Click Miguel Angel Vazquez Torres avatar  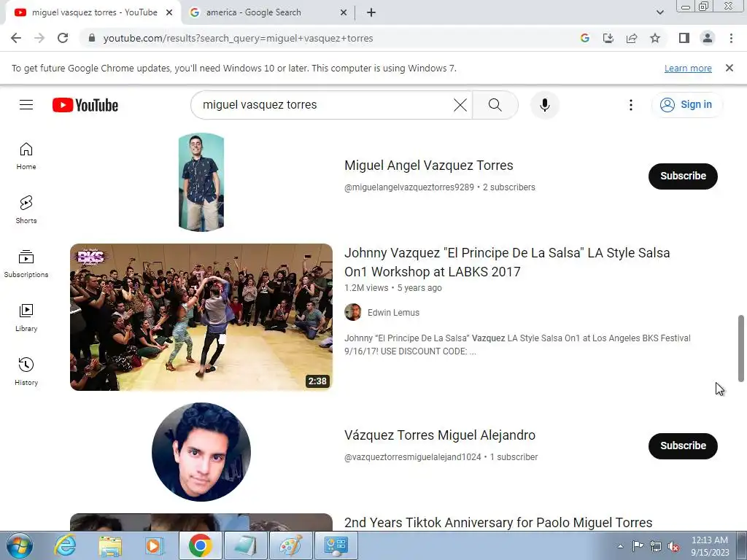pyautogui.click(x=201, y=182)
